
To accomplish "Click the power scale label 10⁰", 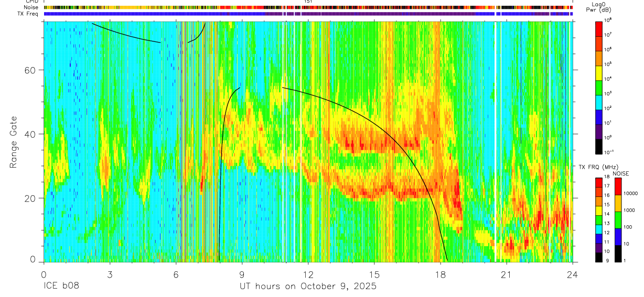I will 608,137.
